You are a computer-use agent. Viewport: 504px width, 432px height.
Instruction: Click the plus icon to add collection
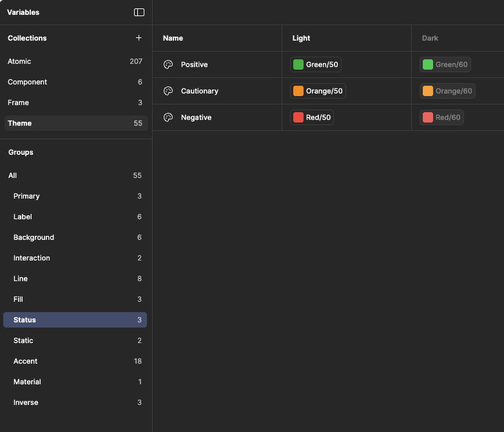pos(139,38)
